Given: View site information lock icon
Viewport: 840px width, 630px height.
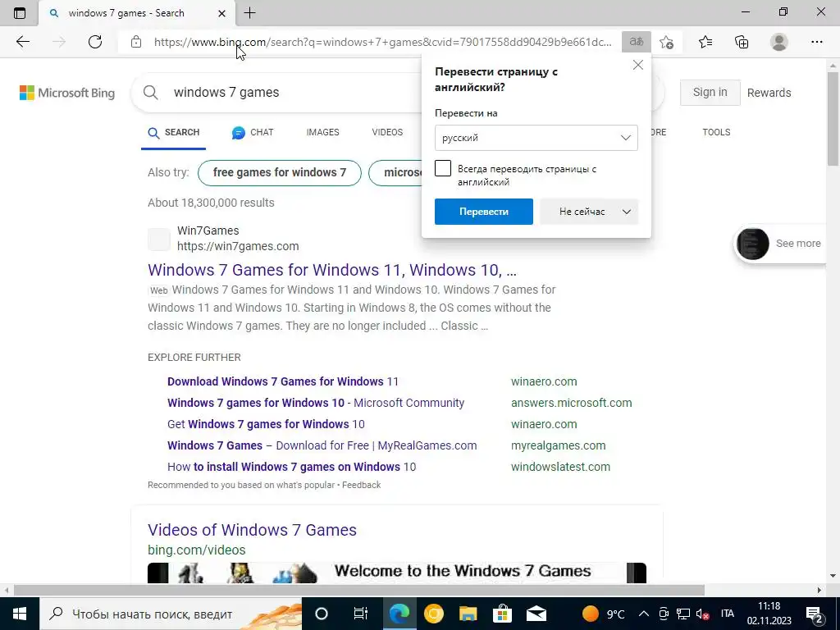Looking at the screenshot, I should click(x=136, y=42).
